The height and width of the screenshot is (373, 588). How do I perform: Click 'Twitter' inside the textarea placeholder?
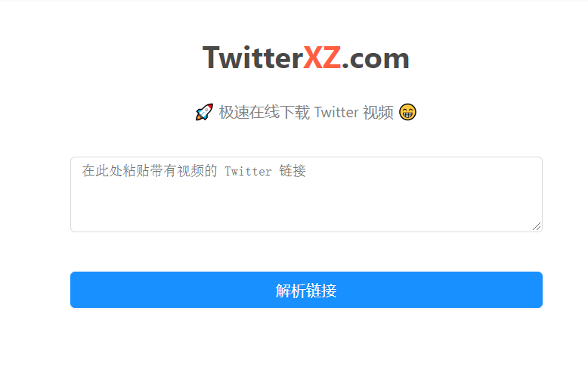[x=248, y=172]
